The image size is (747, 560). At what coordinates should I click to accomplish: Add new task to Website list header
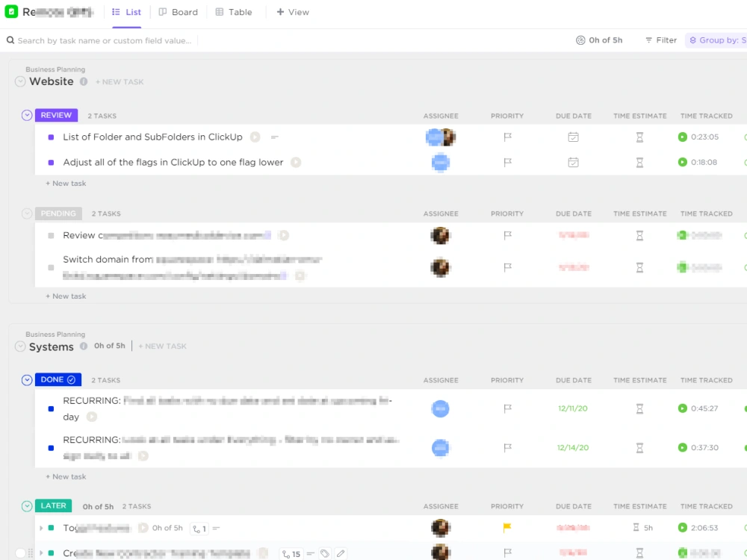pyautogui.click(x=120, y=82)
